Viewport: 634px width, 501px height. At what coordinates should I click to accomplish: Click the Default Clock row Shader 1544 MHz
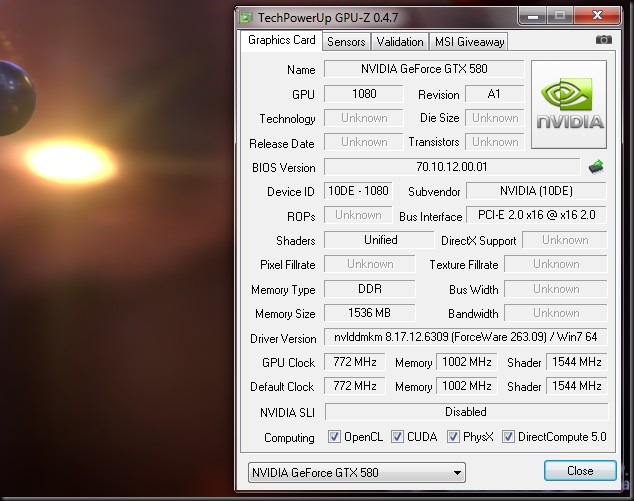click(577, 386)
